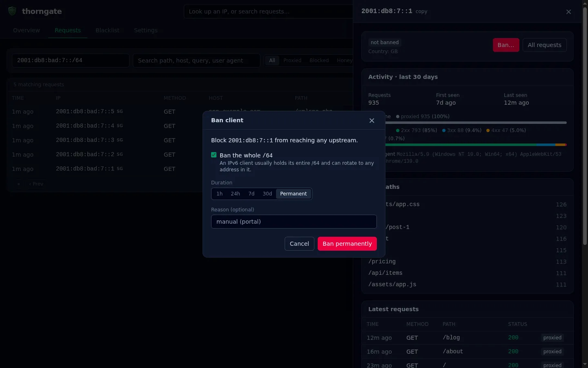The image size is (588, 368).
Task: Toggle the "Ban the whole /64" checkbox
Action: point(214,155)
